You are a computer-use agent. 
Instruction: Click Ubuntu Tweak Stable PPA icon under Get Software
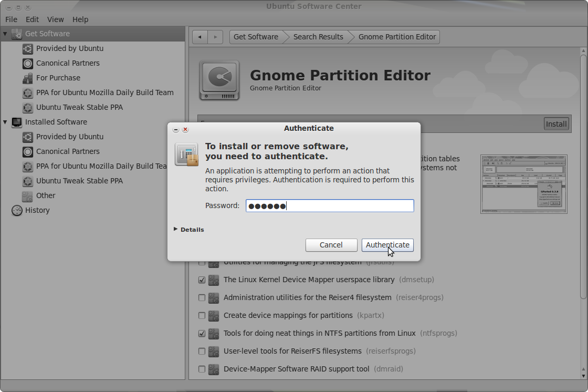pos(28,107)
